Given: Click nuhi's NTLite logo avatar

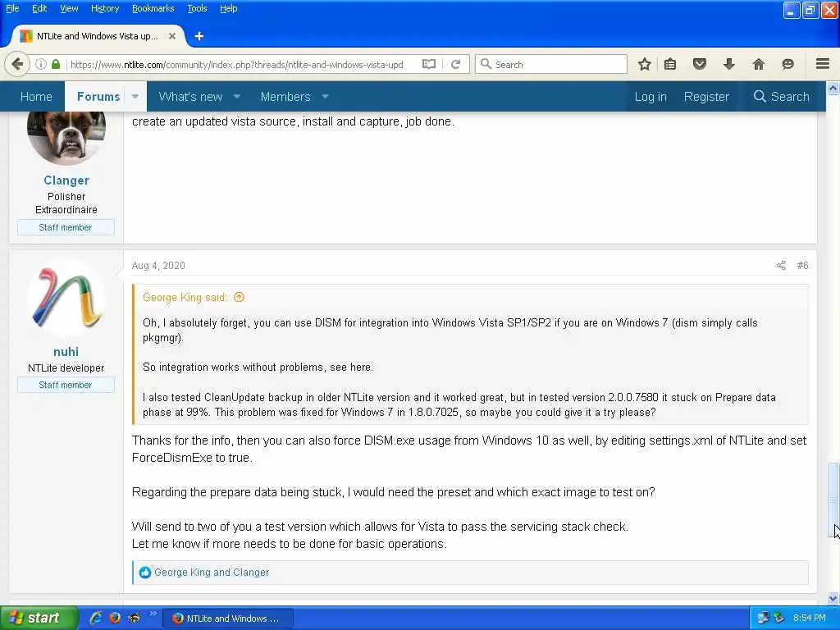Looking at the screenshot, I should click(66, 299).
